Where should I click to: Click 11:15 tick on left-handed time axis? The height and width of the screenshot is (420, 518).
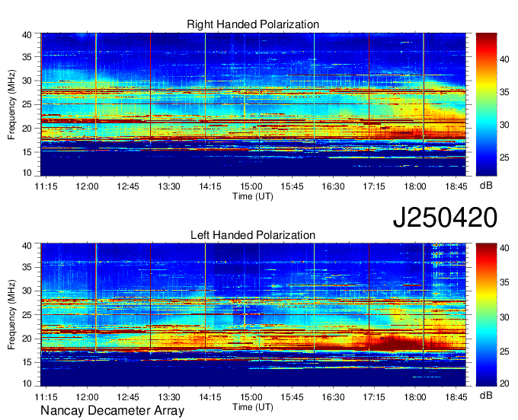click(x=46, y=397)
